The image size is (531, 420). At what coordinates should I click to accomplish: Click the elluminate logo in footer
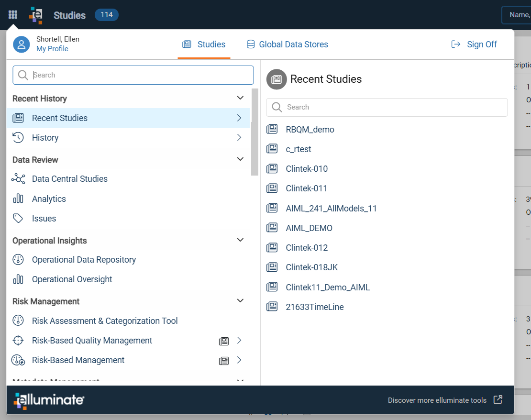coord(49,400)
